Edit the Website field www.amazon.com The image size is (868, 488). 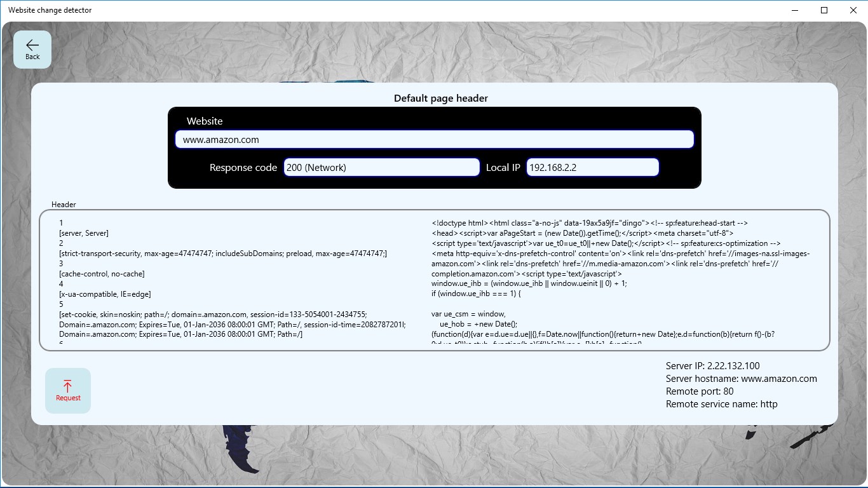tap(435, 139)
